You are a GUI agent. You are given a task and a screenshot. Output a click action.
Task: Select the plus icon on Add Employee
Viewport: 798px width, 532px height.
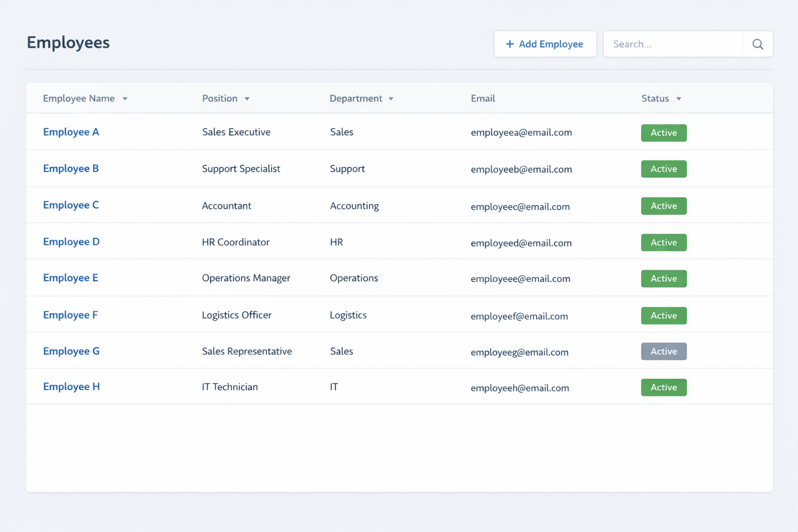tap(509, 44)
